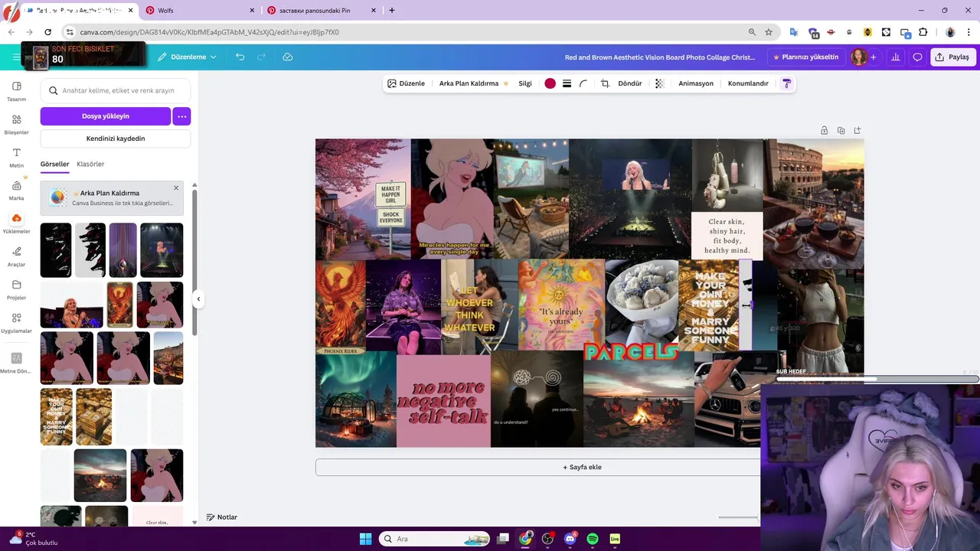Collapse the side panel with the arrow handle
The image size is (980, 551).
198,299
